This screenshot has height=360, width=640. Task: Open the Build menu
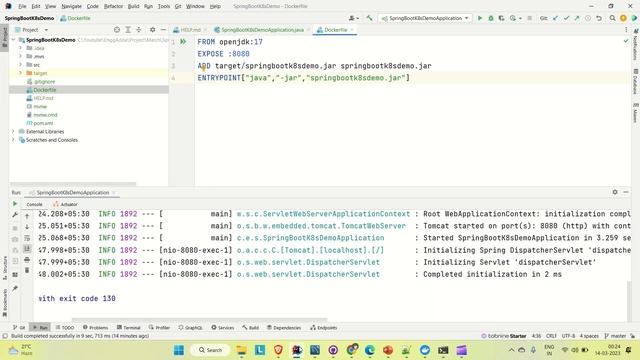(x=133, y=6)
